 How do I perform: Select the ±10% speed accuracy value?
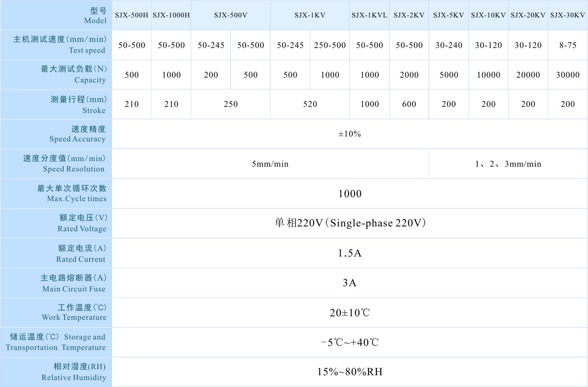click(349, 134)
